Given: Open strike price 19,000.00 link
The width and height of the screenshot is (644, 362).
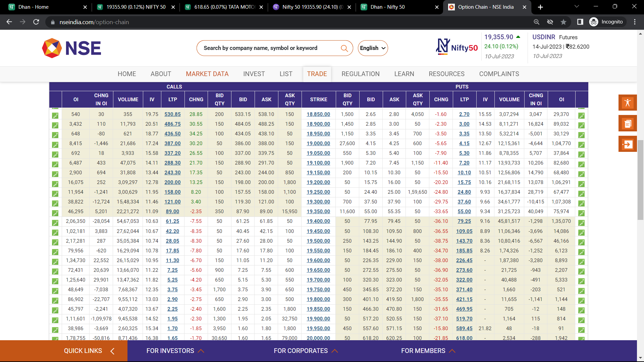Looking at the screenshot, I should [318, 143].
